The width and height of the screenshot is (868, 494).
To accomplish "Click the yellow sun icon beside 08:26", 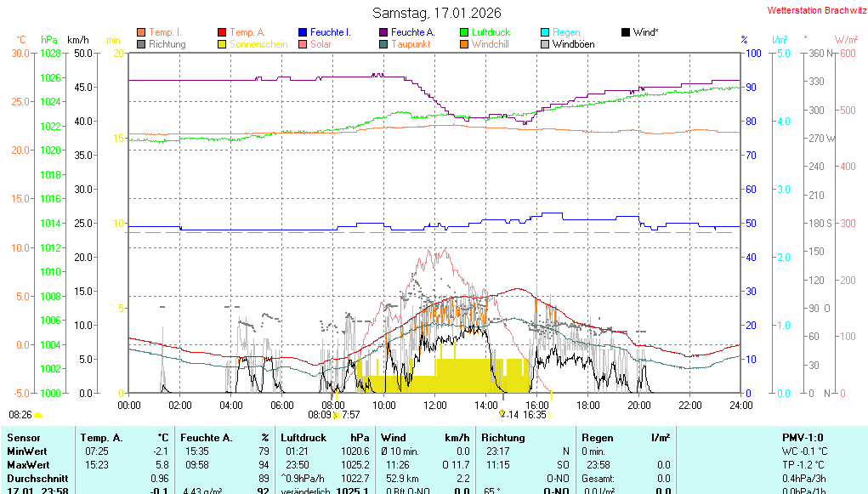I will (x=38, y=415).
